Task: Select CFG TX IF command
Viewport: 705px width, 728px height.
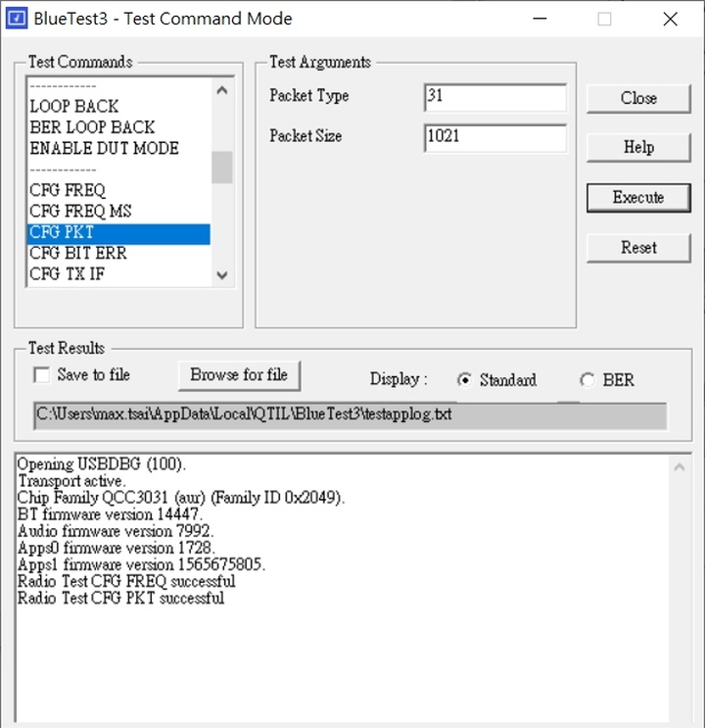Action: pos(68,274)
